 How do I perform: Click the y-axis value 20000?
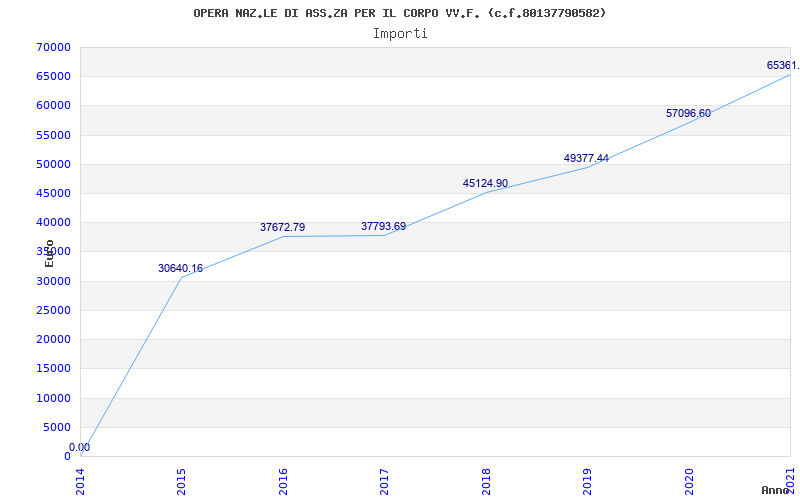point(54,339)
